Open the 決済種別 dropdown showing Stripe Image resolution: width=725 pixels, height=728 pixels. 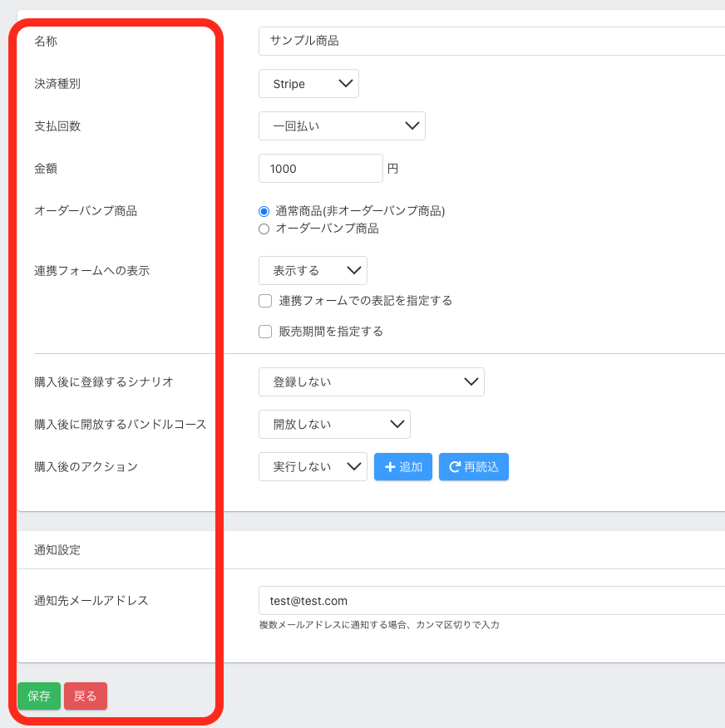(x=308, y=84)
